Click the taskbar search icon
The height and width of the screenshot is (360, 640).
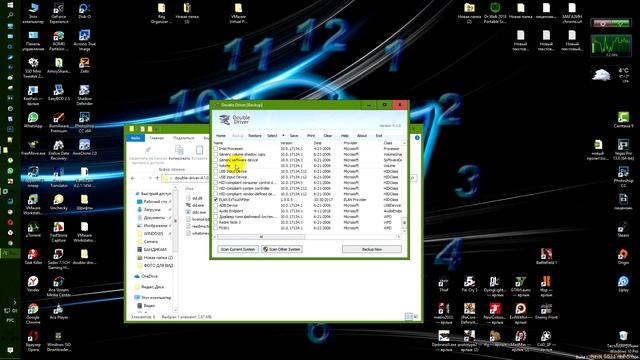(10, 15)
